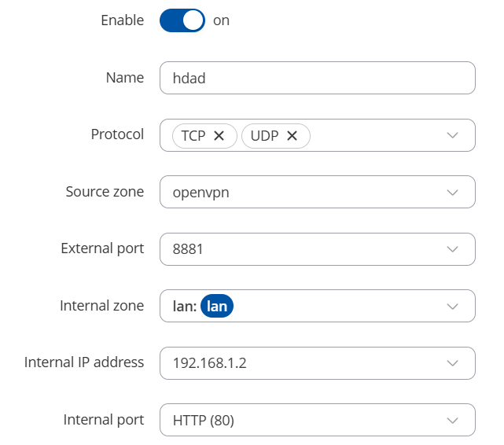Viewport: 504px width, 445px height.
Task: Click the "on" text beside the switch
Action: [x=221, y=20]
